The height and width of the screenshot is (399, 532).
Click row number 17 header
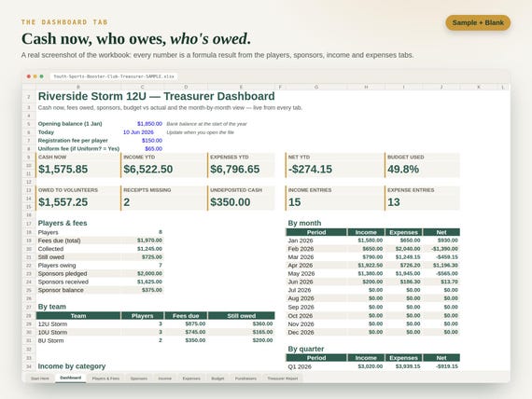pyautogui.click(x=29, y=224)
